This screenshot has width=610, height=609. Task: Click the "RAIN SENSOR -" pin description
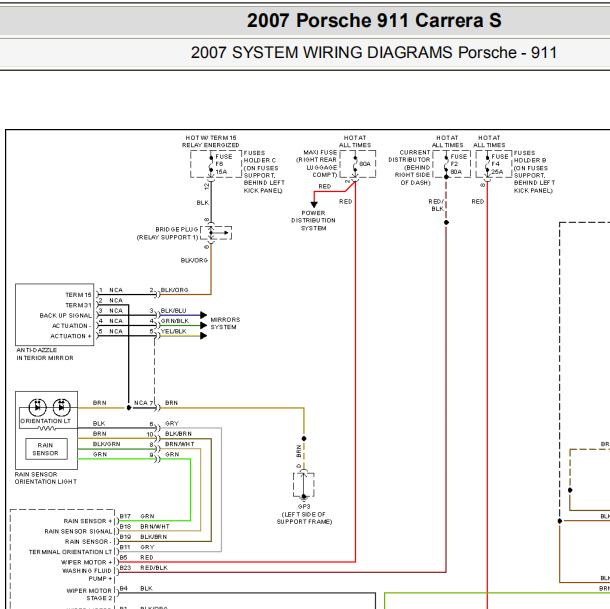[x=88, y=542]
